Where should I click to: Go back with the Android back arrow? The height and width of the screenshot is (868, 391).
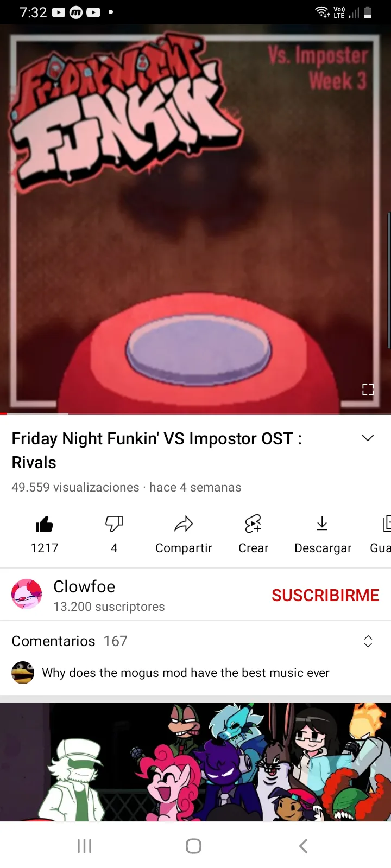pyautogui.click(x=304, y=846)
